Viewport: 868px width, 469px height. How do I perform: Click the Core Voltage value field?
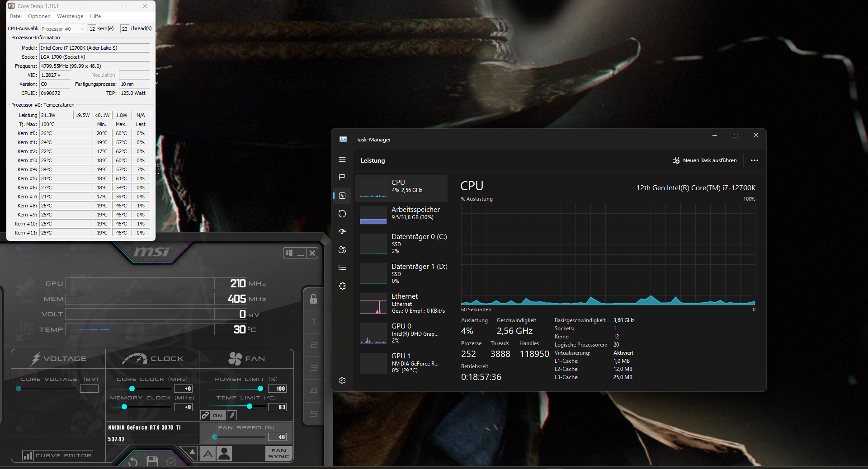point(89,389)
